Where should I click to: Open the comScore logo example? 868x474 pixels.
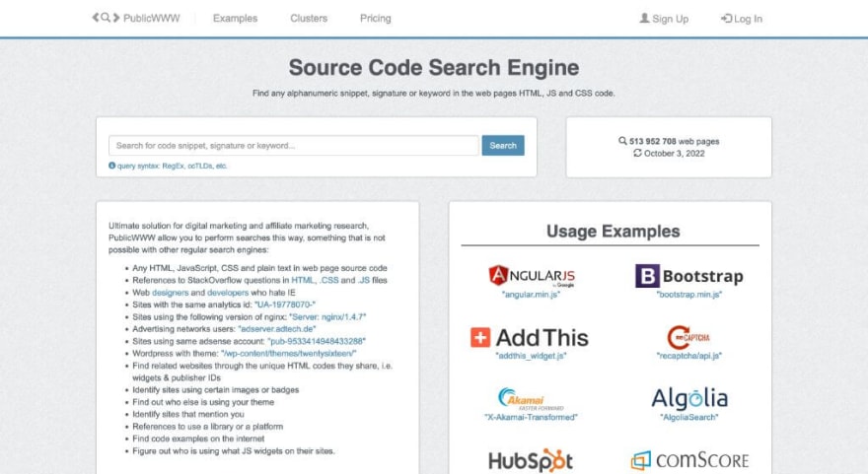tap(689, 460)
